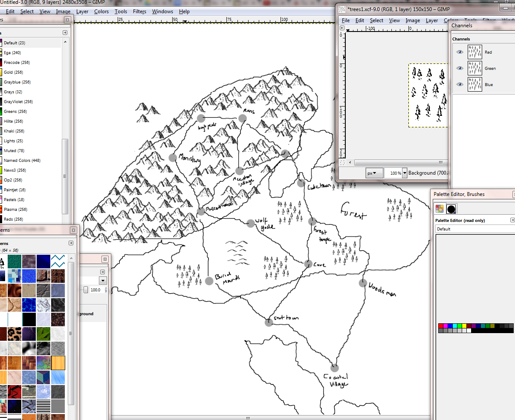515x420 pixels.
Task: Choose the coffee beans pattern
Action: click(58, 319)
